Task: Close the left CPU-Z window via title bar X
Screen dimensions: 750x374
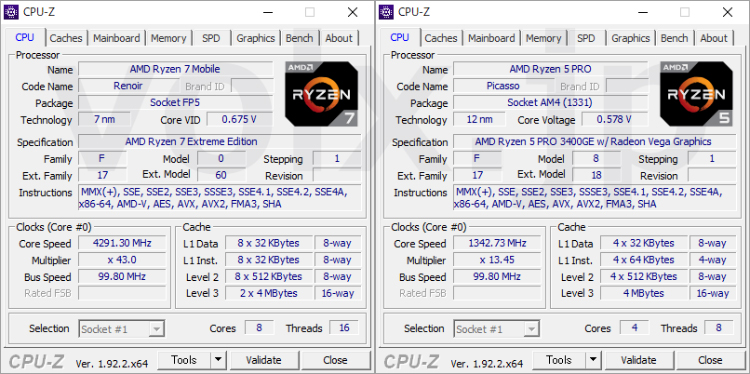Action: [x=353, y=12]
